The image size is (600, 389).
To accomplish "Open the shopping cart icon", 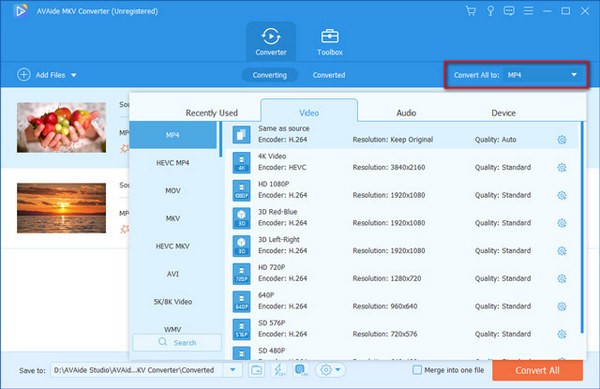I will click(x=471, y=11).
